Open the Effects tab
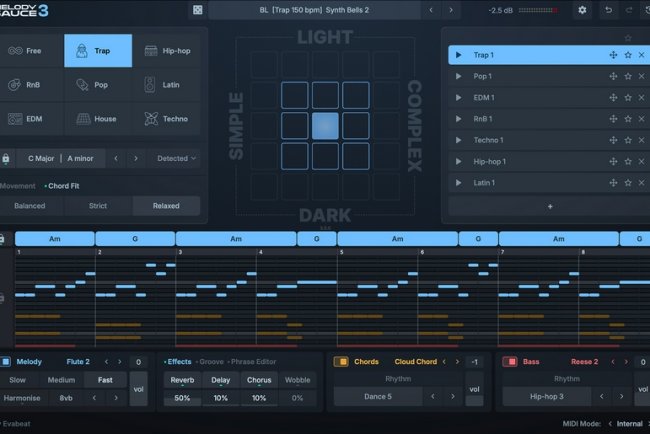Viewport: 650px width, 434px height. coord(179,361)
